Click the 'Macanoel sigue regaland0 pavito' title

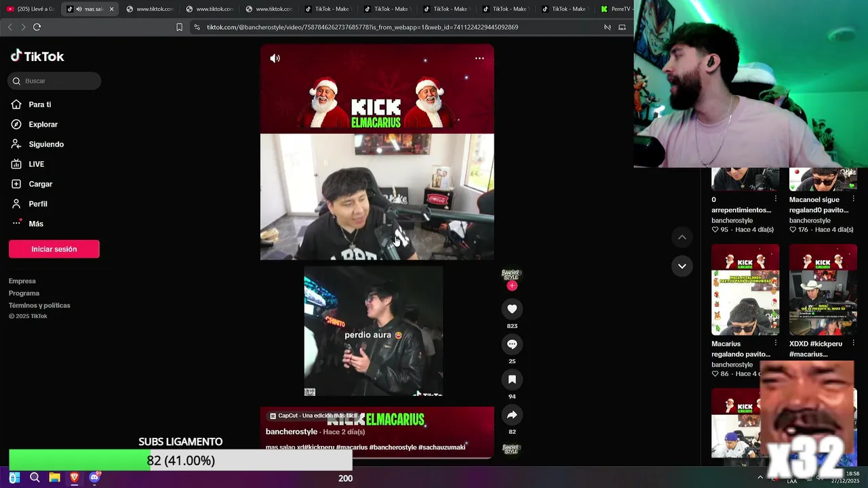point(818,205)
